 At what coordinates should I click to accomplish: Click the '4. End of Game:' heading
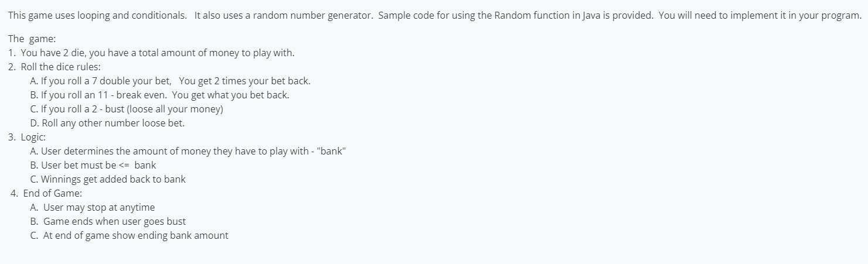[40, 193]
